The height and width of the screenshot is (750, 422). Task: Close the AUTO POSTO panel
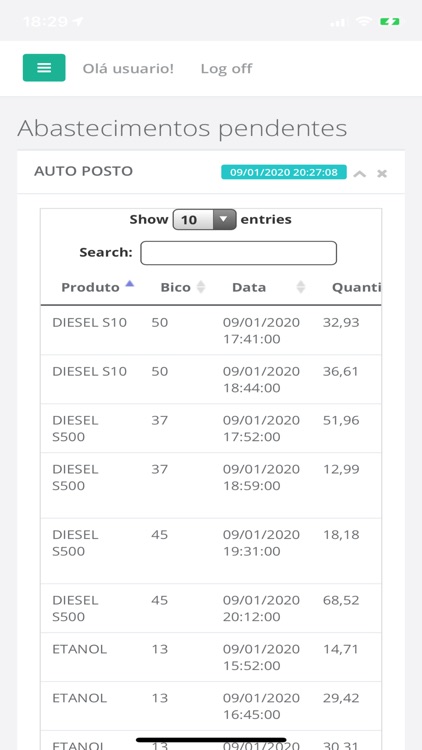tap(382, 174)
